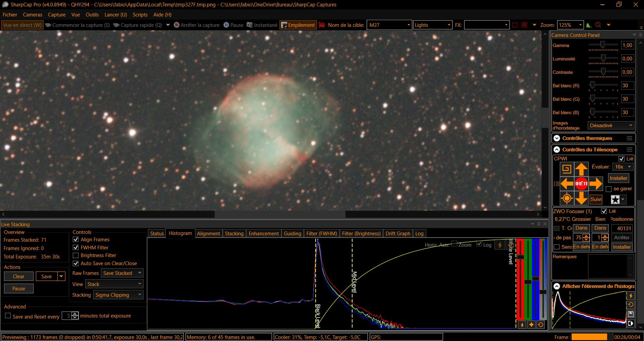Click the Save button in Actions
Screen dimensions: 644x341
click(47, 276)
